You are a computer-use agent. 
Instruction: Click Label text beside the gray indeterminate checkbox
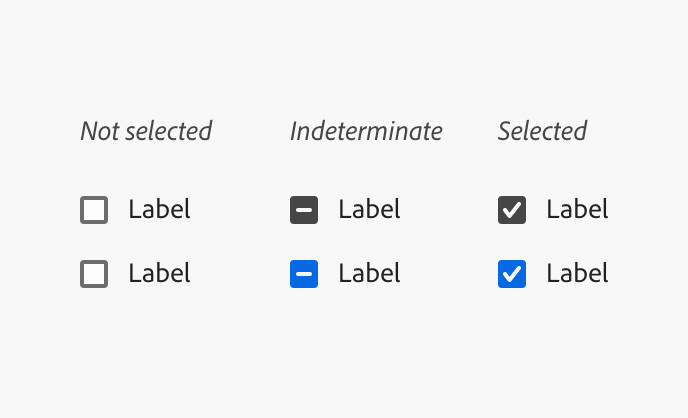(x=369, y=210)
